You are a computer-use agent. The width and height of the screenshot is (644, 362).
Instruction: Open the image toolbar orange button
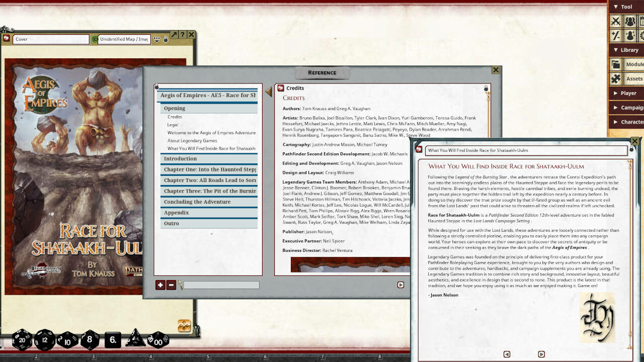(184, 326)
